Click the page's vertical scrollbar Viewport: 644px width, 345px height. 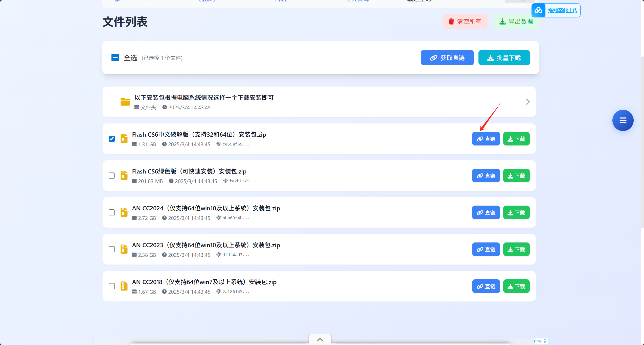tap(642, 141)
